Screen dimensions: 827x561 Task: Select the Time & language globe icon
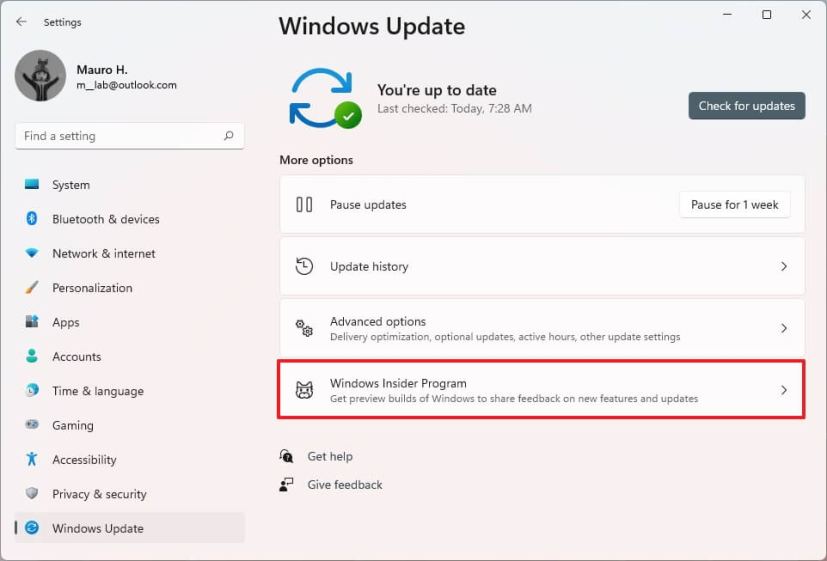32,390
